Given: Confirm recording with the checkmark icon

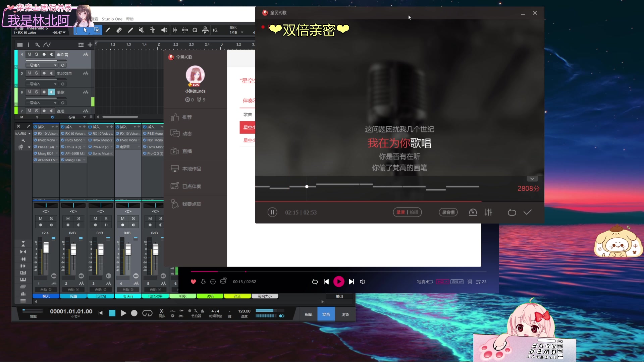Looking at the screenshot, I should [x=528, y=212].
